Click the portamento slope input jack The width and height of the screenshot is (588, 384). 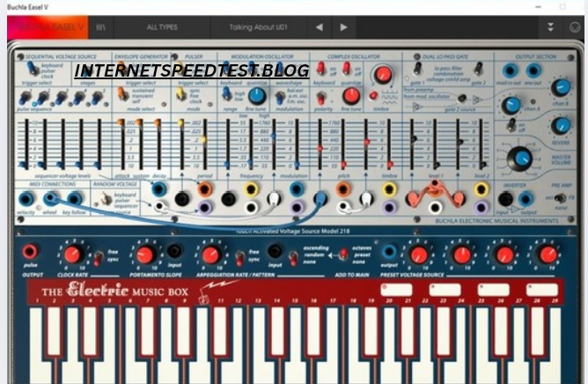174,251
